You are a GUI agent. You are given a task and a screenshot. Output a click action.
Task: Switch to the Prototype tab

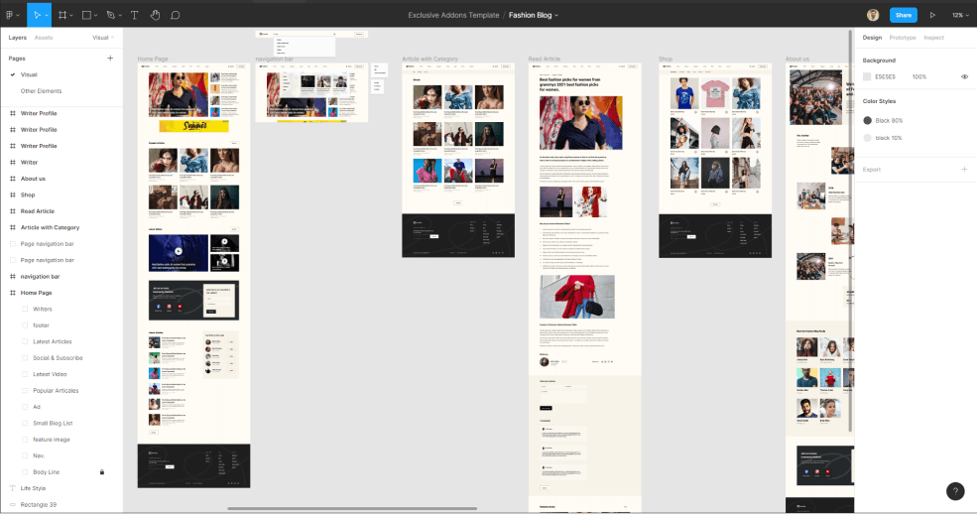(x=903, y=38)
